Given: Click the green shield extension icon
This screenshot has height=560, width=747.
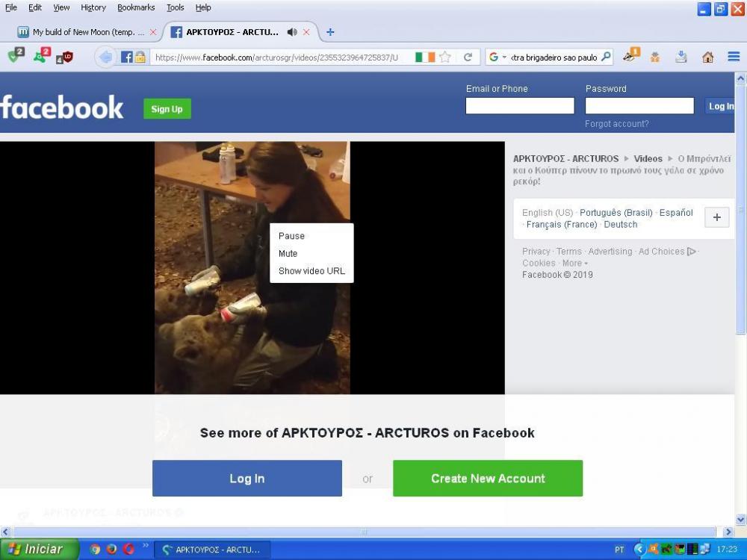Looking at the screenshot, I should pos(16,55).
